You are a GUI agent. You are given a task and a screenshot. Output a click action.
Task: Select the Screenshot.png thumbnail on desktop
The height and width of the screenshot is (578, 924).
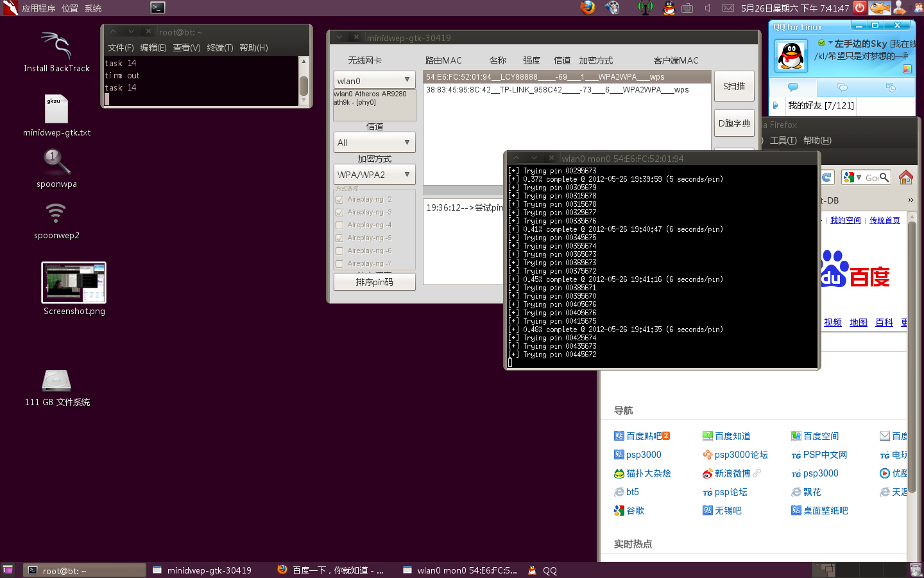pyautogui.click(x=74, y=283)
